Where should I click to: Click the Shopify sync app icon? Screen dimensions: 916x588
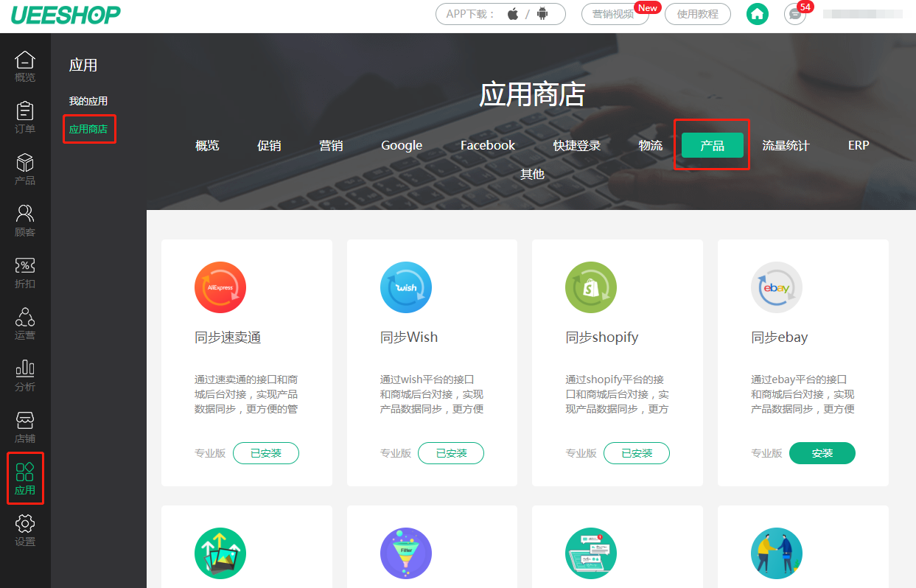click(x=591, y=287)
